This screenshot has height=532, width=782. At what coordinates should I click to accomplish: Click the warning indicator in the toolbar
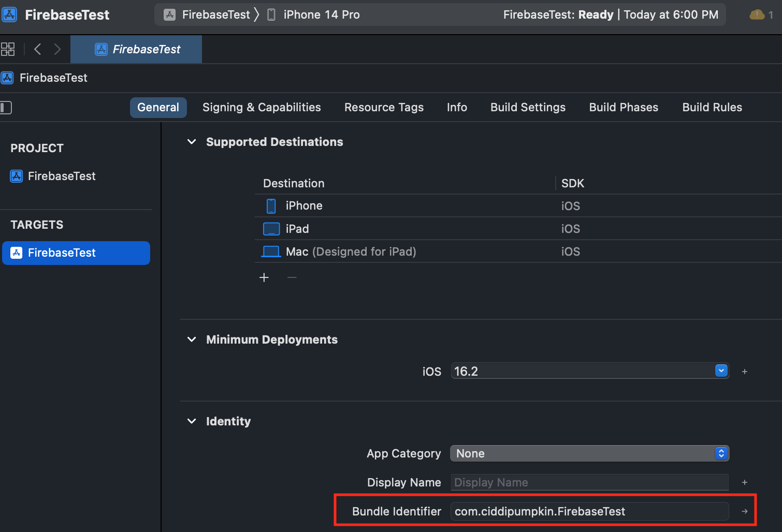click(761, 14)
